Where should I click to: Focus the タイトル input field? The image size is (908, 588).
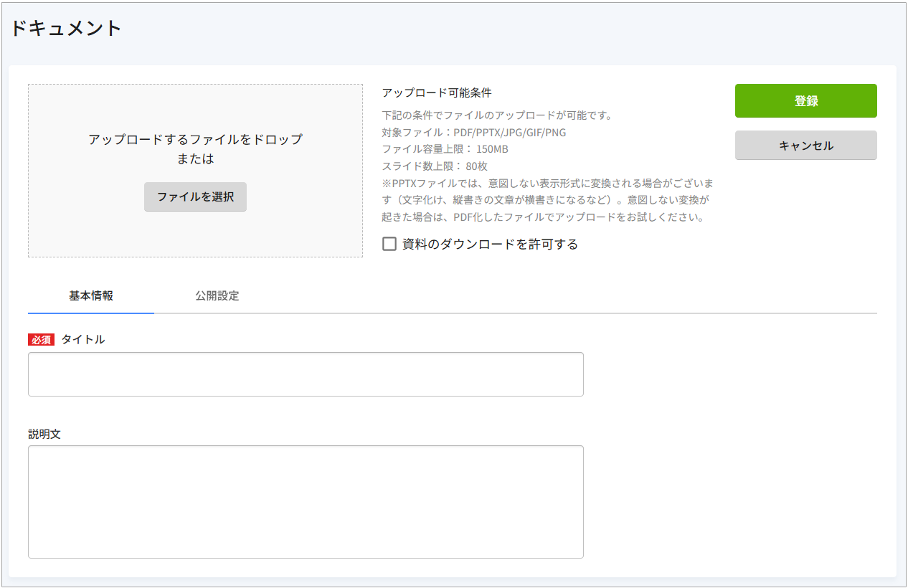point(306,374)
